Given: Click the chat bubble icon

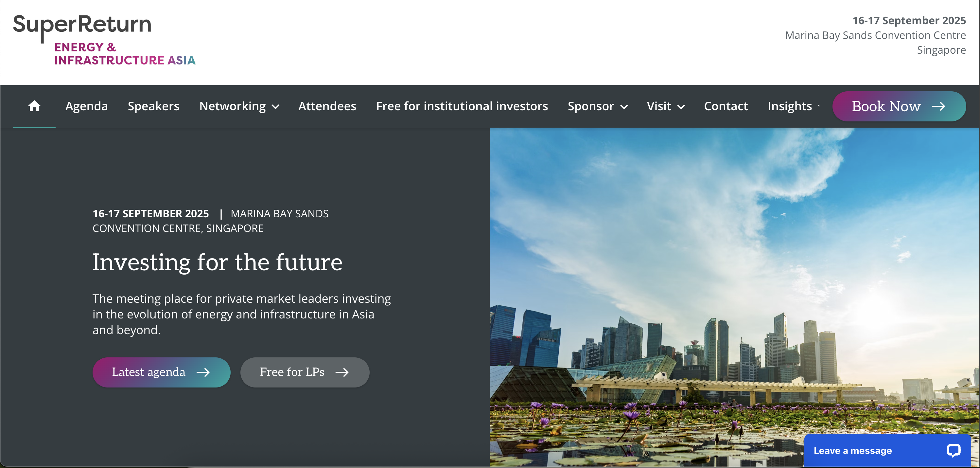Looking at the screenshot, I should click(954, 451).
